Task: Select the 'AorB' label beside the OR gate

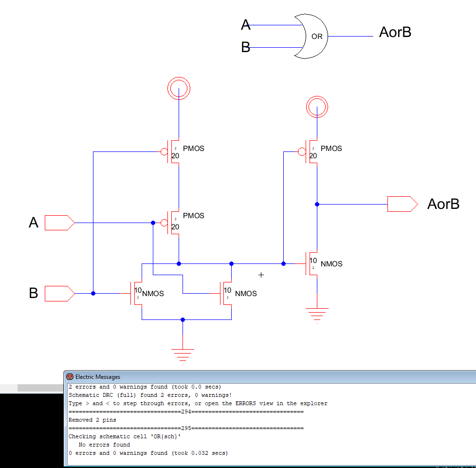Action: click(x=395, y=32)
